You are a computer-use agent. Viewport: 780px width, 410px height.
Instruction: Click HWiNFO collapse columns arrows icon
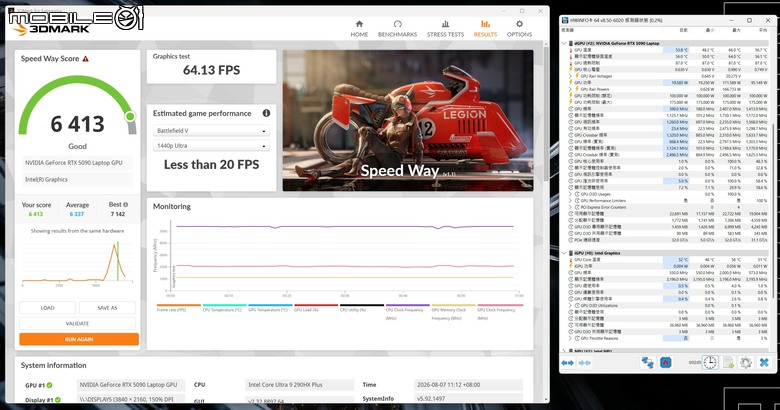(585, 363)
